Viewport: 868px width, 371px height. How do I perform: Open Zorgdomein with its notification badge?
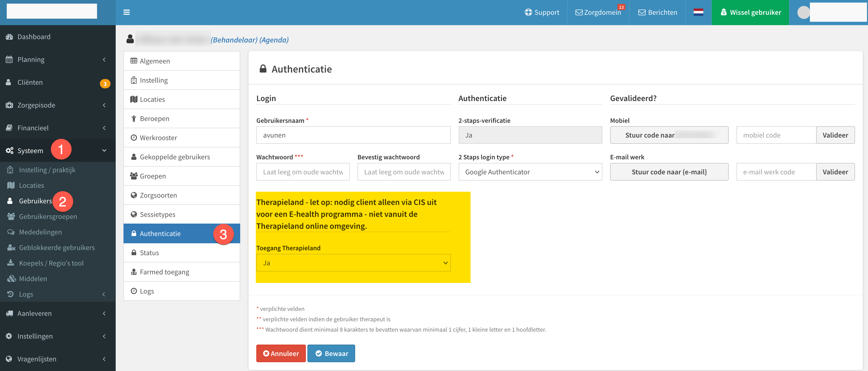[x=598, y=12]
